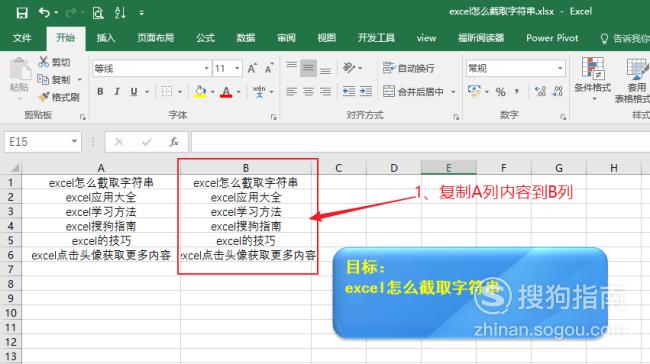Switch to the 视图 tab
Image resolution: width=650 pixels, height=364 pixels.
(x=326, y=38)
